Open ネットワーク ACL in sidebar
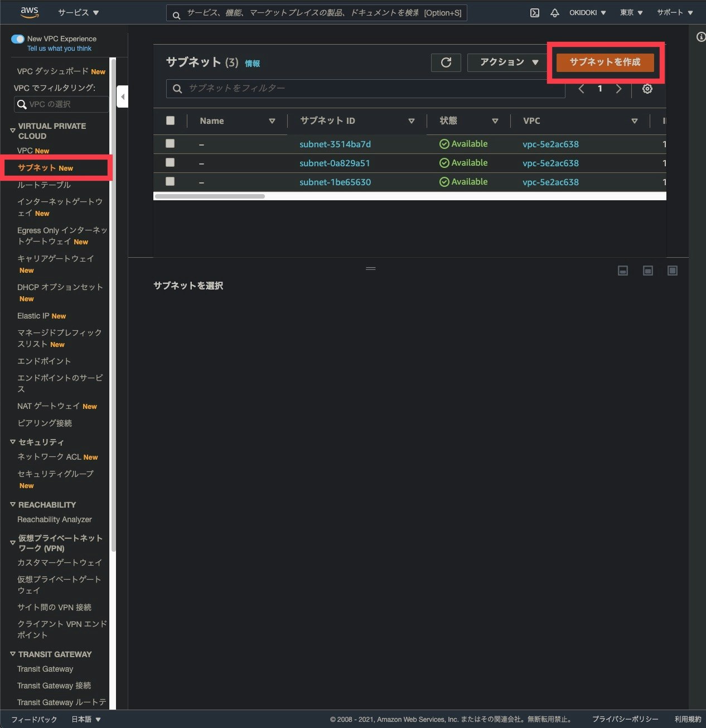The height and width of the screenshot is (728, 706). (x=49, y=456)
